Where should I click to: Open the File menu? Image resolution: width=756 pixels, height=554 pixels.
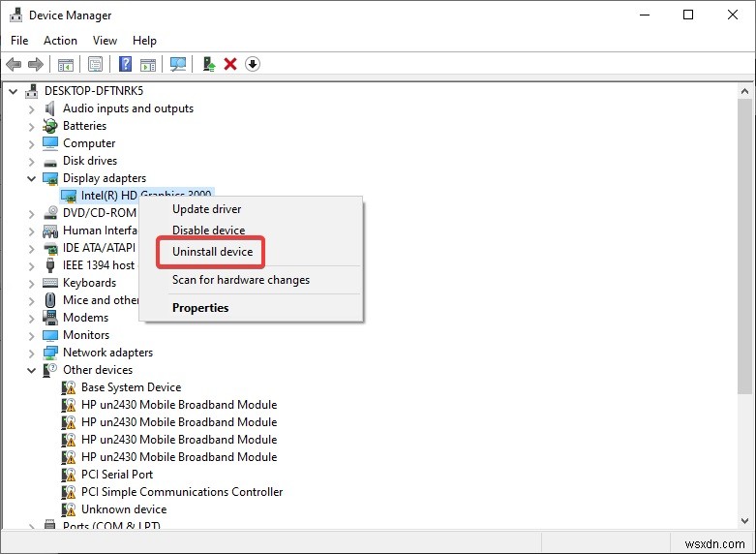[19, 41]
